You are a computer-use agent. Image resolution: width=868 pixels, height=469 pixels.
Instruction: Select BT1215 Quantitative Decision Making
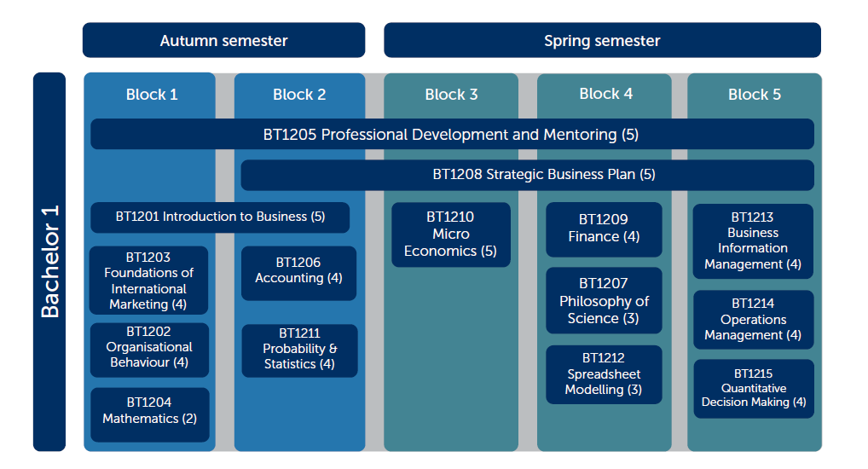[x=754, y=389]
